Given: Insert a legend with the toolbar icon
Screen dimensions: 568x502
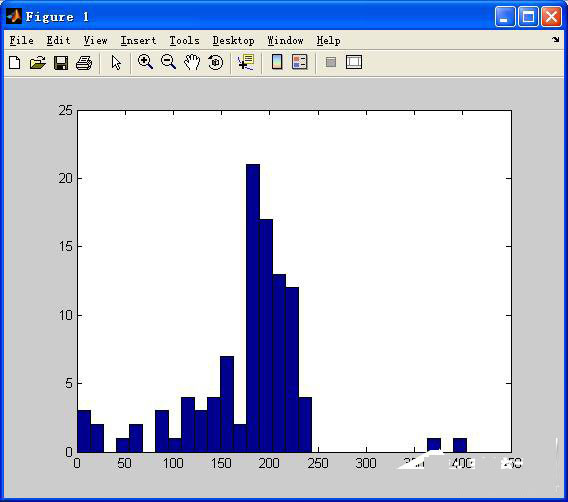Looking at the screenshot, I should coord(300,62).
